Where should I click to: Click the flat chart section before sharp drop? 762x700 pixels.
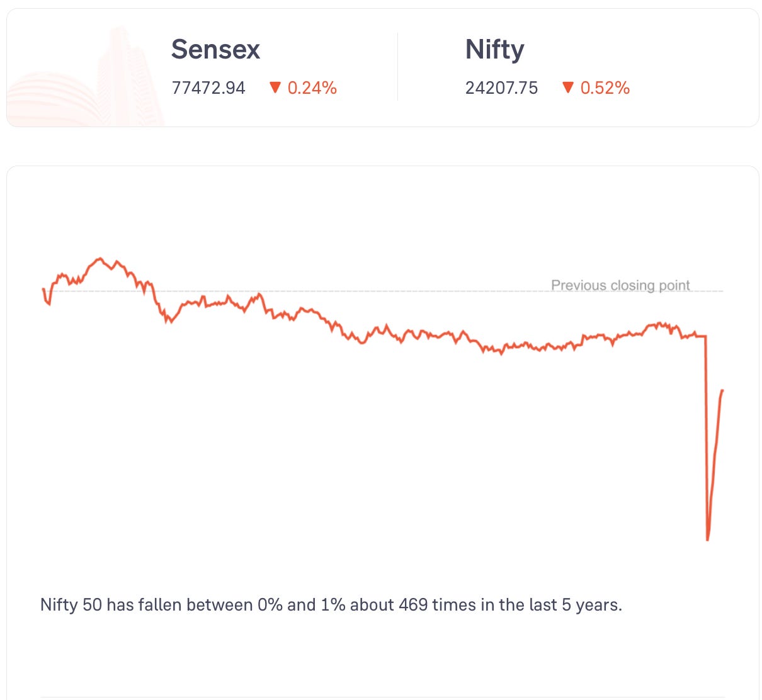pyautogui.click(x=697, y=336)
